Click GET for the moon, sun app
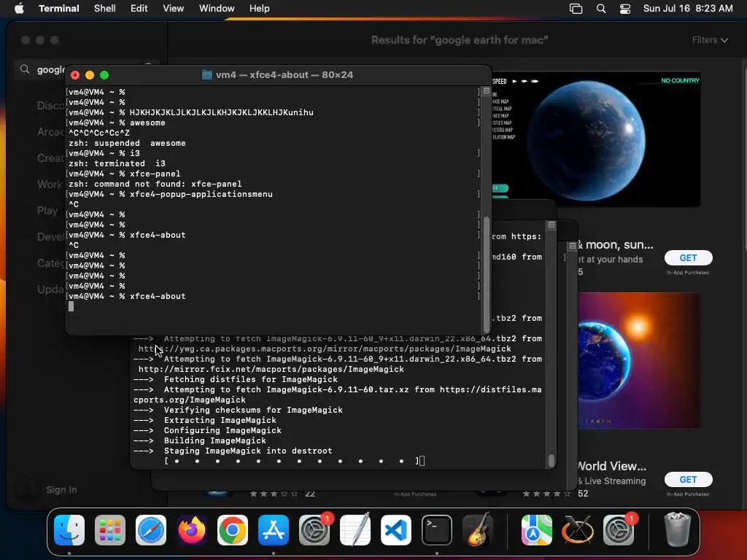The image size is (747, 560). coord(689,257)
